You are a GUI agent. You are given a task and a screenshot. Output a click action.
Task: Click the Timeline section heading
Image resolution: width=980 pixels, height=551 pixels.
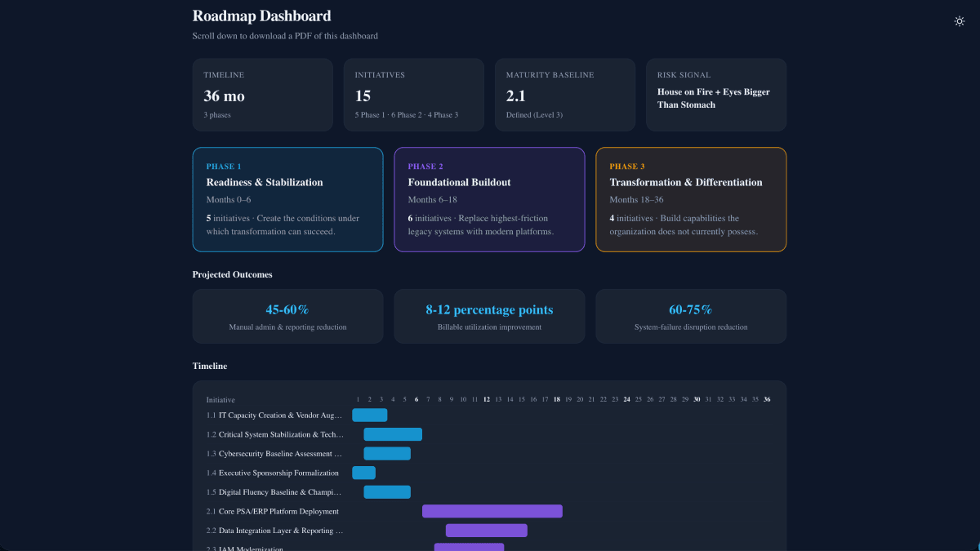[x=210, y=366]
